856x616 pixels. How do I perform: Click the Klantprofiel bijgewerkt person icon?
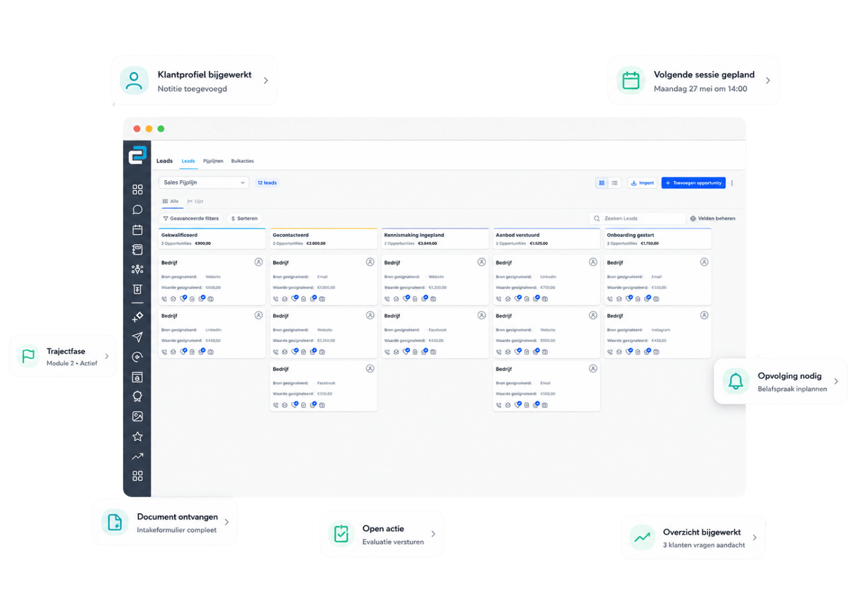tap(134, 81)
